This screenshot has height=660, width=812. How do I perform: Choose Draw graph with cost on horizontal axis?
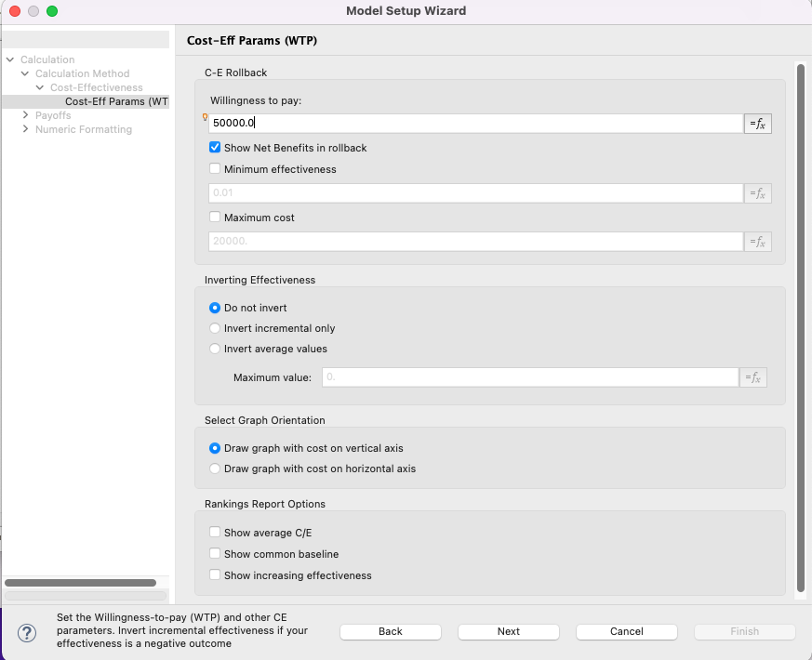click(x=215, y=468)
